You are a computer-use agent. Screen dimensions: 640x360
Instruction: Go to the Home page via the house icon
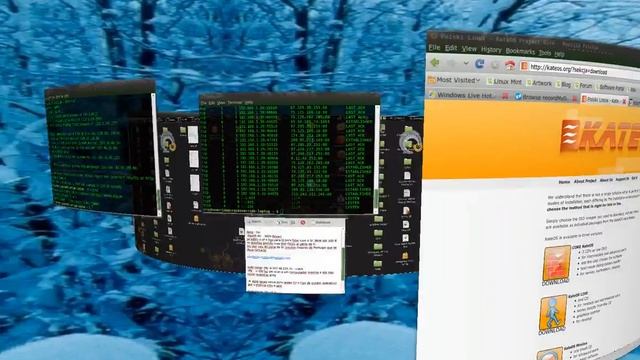point(509,65)
